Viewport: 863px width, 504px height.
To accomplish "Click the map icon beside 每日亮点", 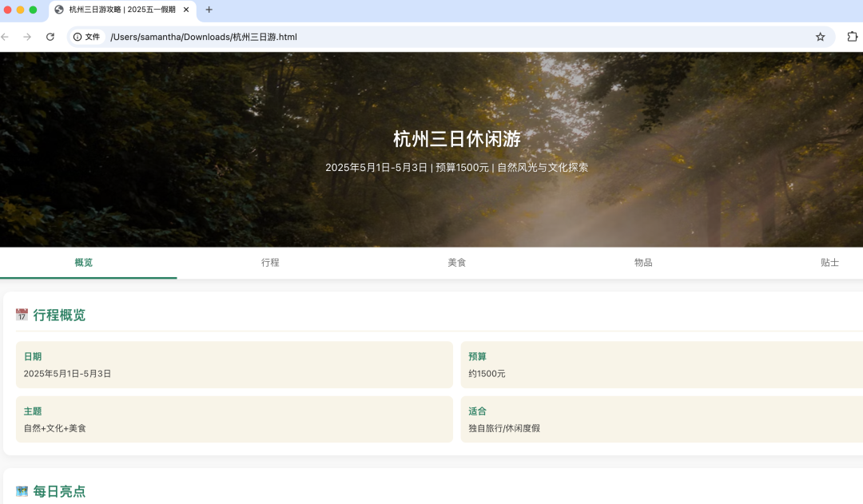I will tap(22, 491).
